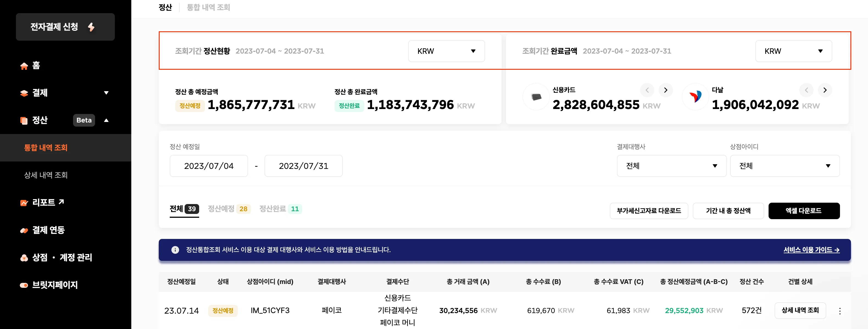Switch to 정산예정 28 tab

(229, 209)
